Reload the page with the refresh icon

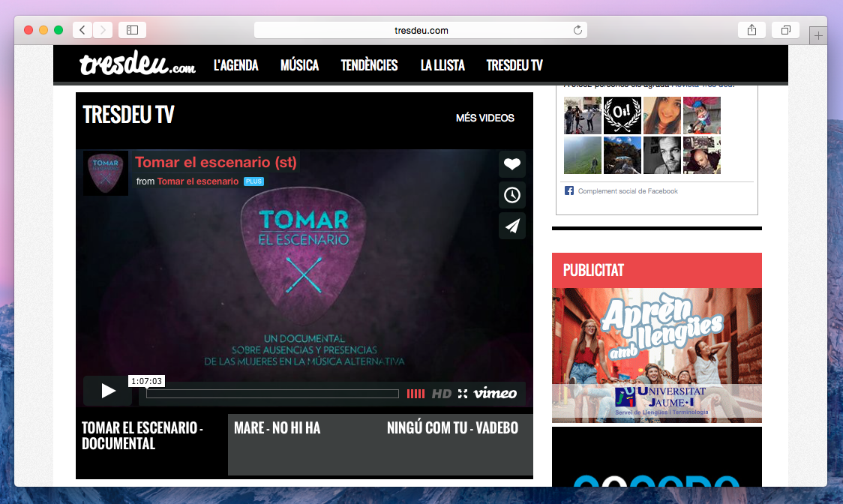coord(577,30)
